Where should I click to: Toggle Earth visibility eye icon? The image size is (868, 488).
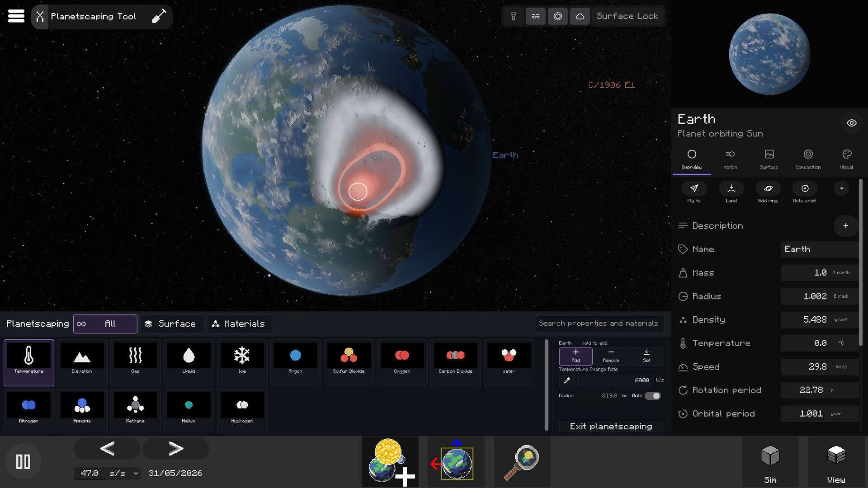pos(852,123)
